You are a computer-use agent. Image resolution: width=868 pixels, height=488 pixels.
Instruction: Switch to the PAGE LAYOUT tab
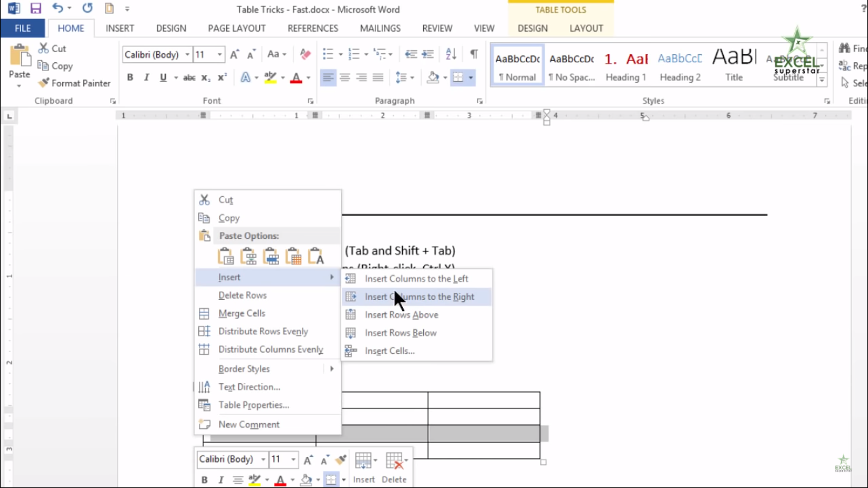[236, 28]
